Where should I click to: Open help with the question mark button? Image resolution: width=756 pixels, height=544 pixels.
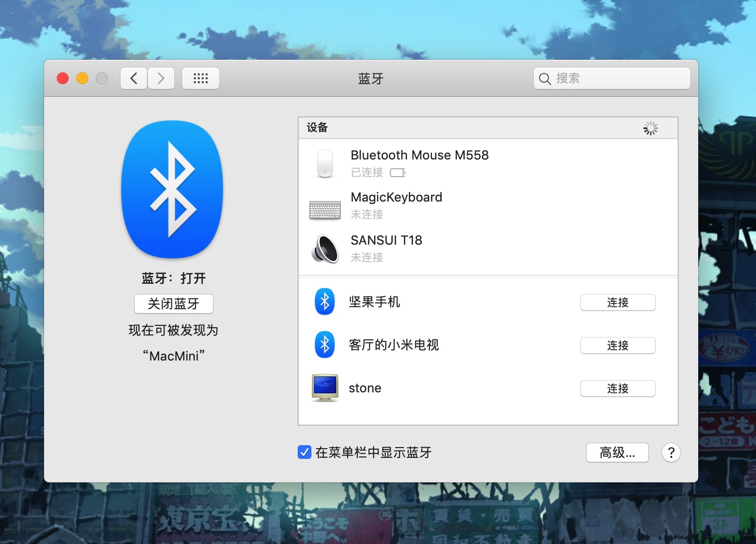(671, 453)
